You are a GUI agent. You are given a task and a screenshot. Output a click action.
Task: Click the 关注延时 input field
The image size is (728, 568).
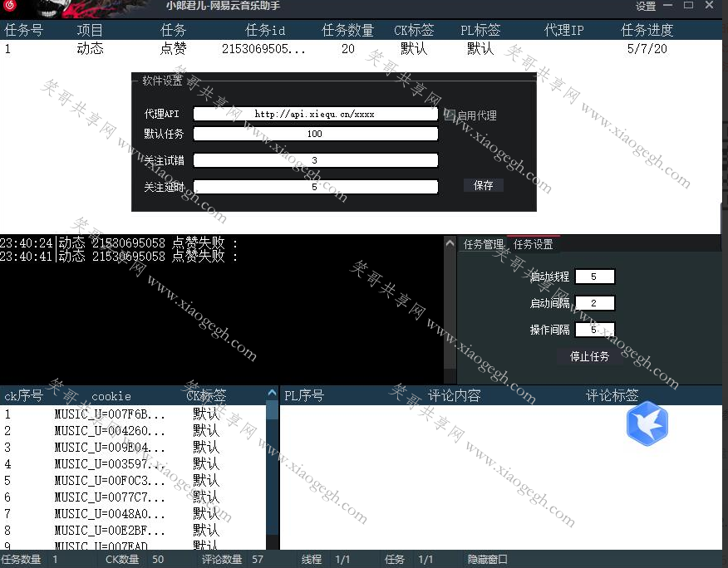click(x=315, y=187)
